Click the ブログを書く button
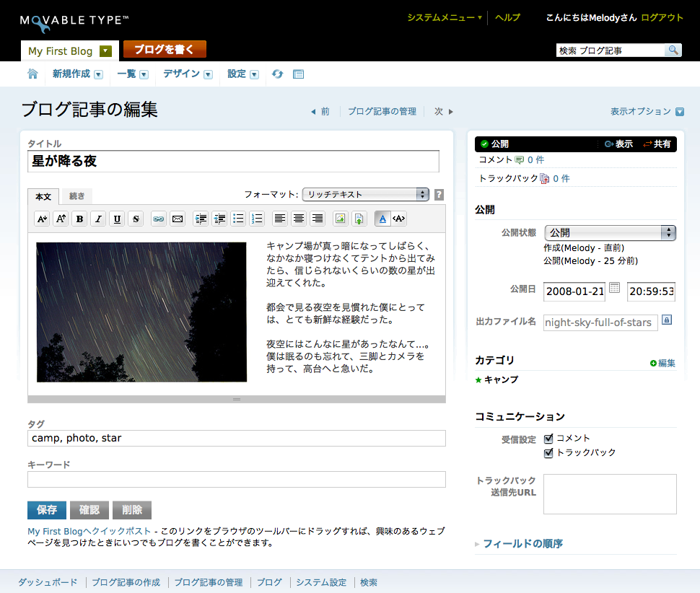The width and height of the screenshot is (700, 593). (x=165, y=49)
